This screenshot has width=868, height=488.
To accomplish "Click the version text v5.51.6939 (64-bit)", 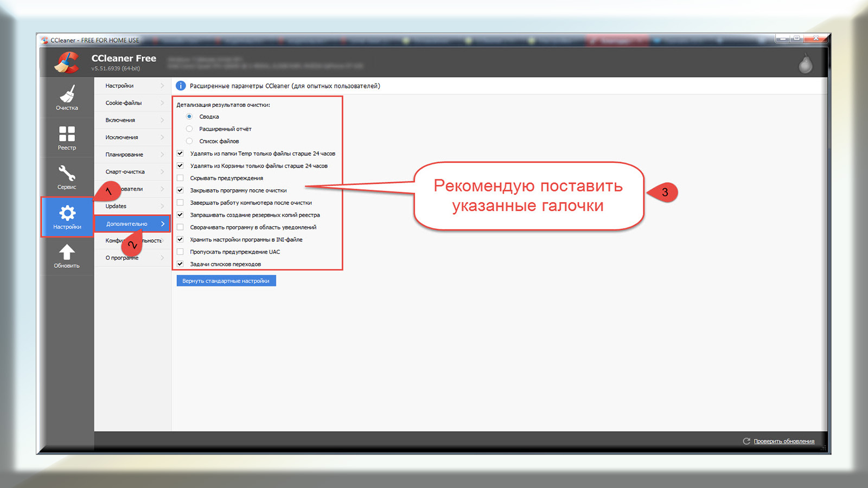I will pyautogui.click(x=116, y=68).
